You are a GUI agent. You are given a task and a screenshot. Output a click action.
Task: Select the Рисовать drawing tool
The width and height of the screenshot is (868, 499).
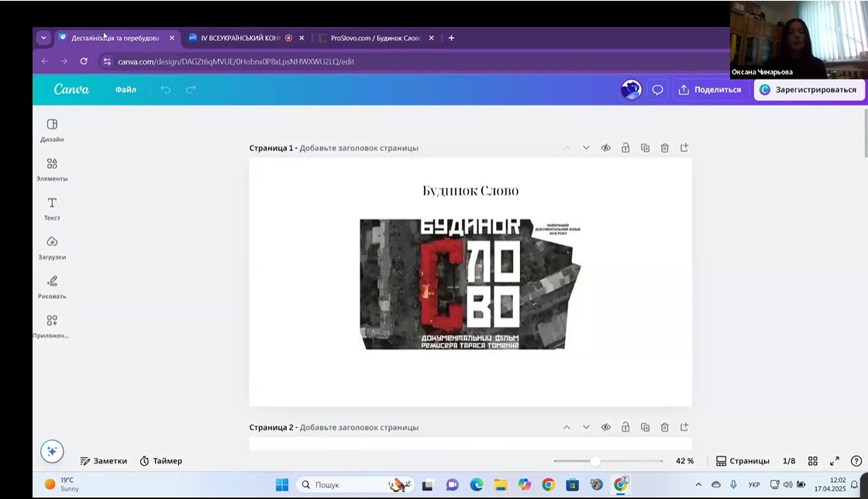(x=52, y=287)
